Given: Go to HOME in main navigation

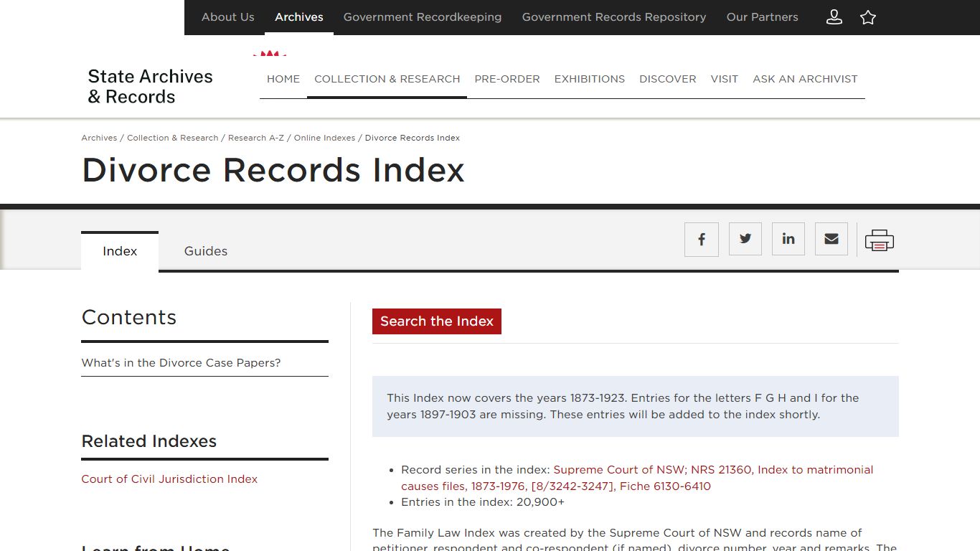Looking at the screenshot, I should (x=283, y=79).
